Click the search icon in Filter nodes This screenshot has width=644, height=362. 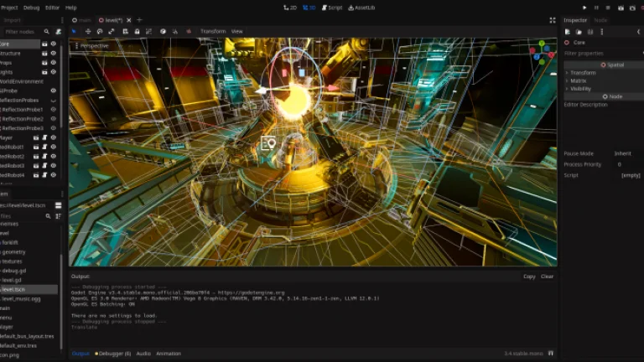click(x=46, y=32)
